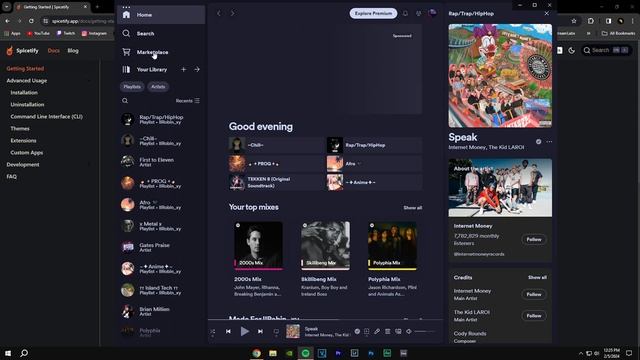Open the TEKKEN 8 Original Soundtrack tile

pyautogui.click(x=276, y=182)
